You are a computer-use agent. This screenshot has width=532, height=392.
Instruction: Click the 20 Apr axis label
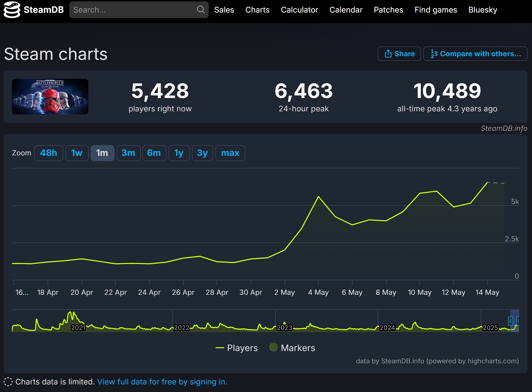[82, 292]
